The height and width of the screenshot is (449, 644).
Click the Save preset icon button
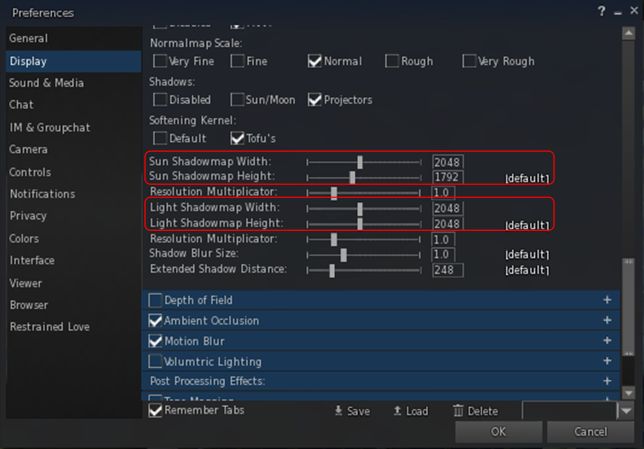coord(339,411)
